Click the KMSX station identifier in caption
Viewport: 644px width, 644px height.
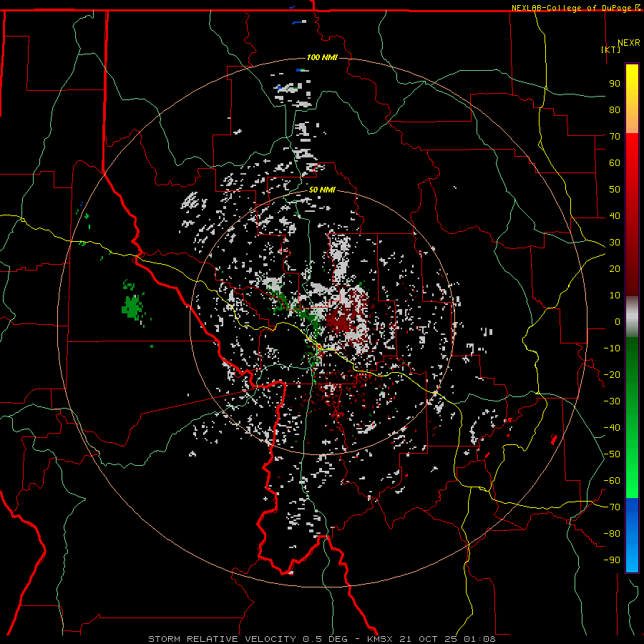[380, 639]
